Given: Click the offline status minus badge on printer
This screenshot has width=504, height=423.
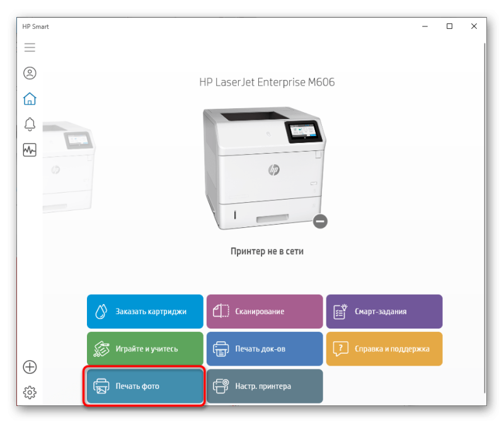Looking at the screenshot, I should (320, 222).
